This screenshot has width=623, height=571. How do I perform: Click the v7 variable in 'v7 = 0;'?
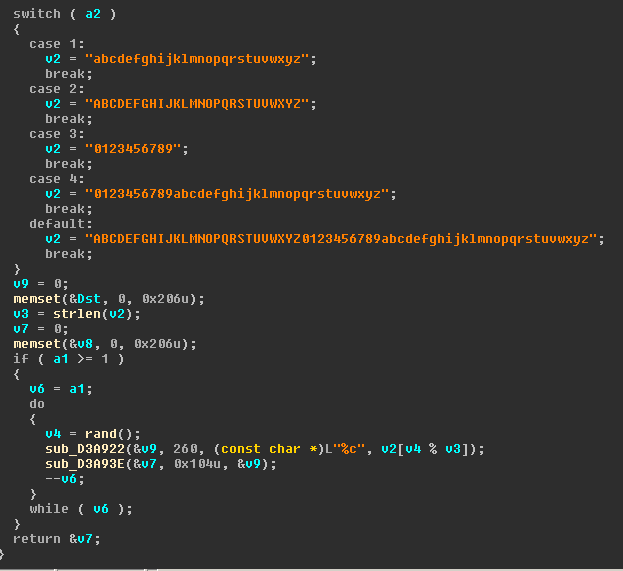[21, 329]
